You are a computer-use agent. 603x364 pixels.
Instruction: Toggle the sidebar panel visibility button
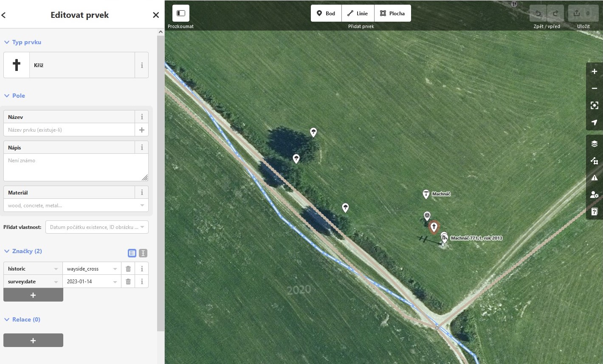(181, 14)
